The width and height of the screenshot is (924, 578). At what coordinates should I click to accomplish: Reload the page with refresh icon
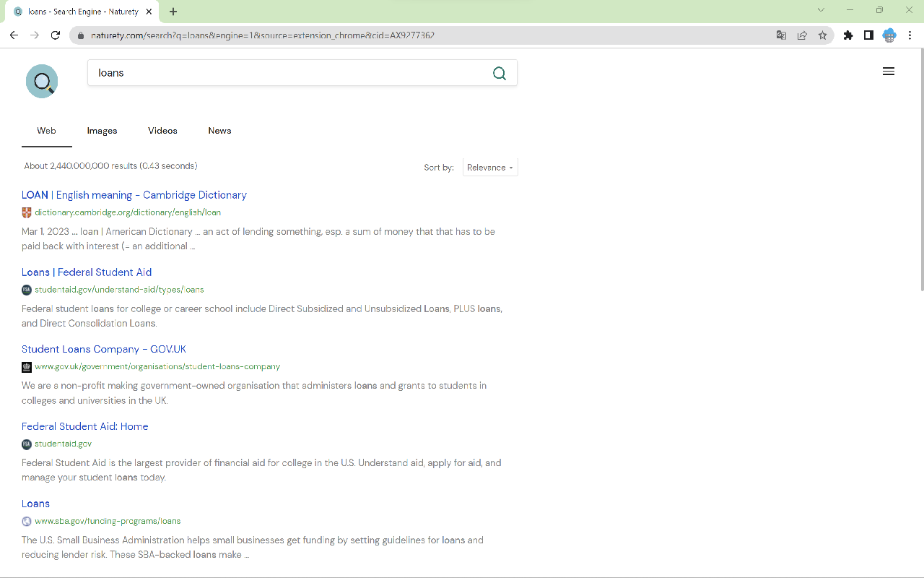[56, 35]
